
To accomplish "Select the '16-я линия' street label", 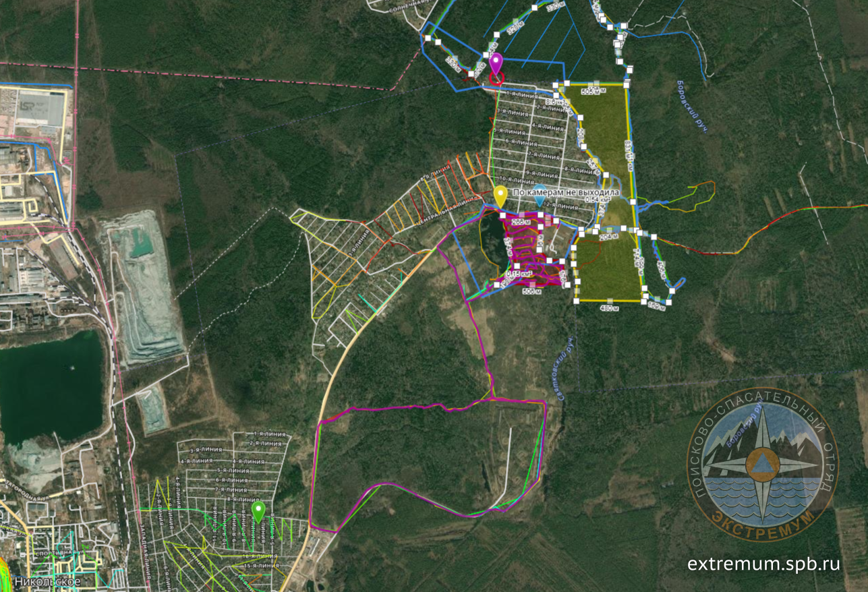I will (x=258, y=556).
